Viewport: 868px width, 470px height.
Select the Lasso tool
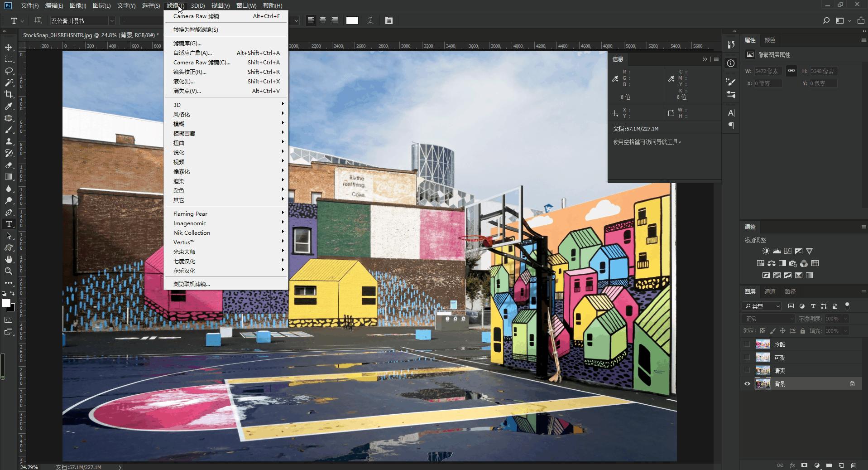9,71
